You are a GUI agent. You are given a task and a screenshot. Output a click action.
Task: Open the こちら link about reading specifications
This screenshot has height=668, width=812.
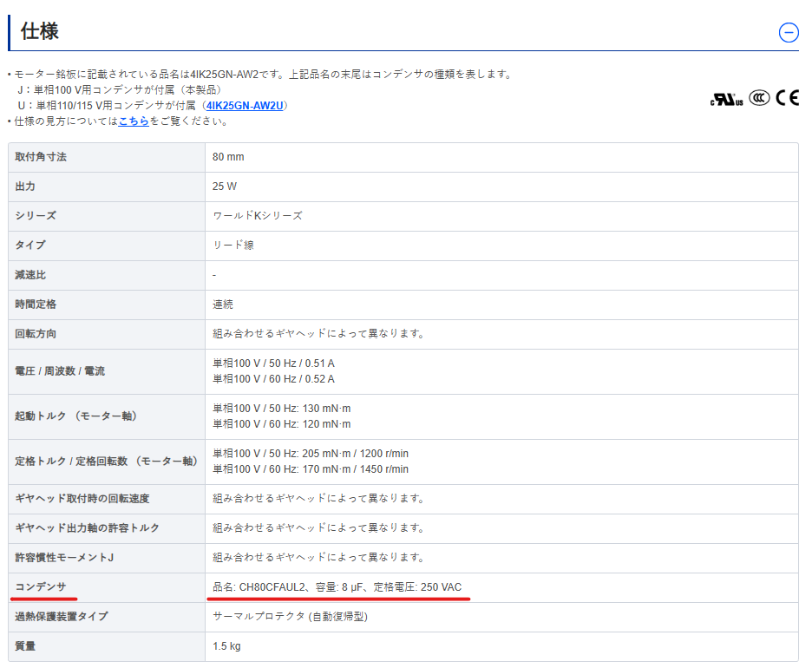(134, 121)
